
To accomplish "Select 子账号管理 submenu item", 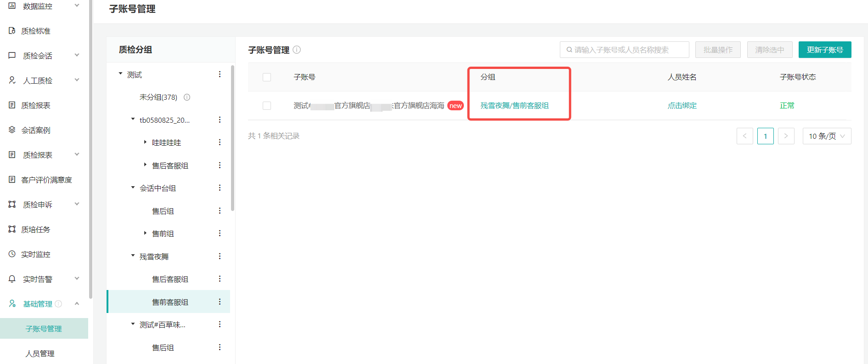I will (44, 329).
